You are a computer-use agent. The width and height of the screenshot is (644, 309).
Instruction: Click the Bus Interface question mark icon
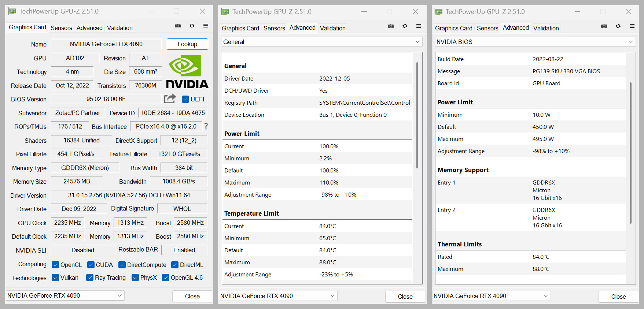206,126
